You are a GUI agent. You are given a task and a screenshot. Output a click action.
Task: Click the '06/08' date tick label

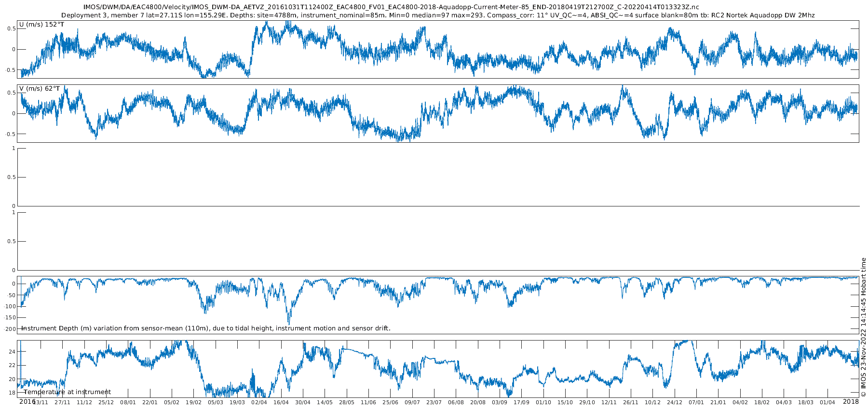[456, 402]
